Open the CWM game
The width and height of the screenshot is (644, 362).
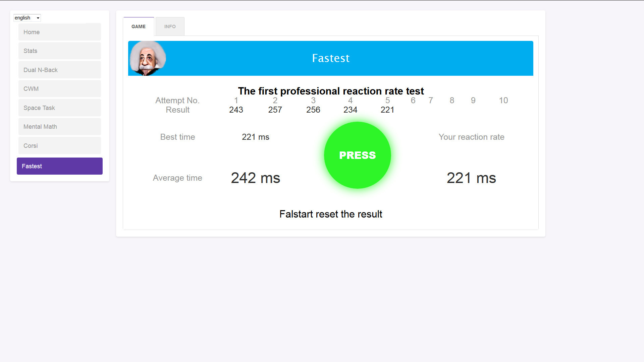(x=60, y=89)
